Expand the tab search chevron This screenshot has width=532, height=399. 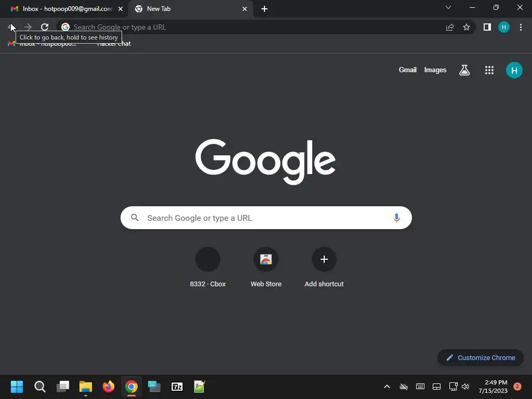point(448,7)
